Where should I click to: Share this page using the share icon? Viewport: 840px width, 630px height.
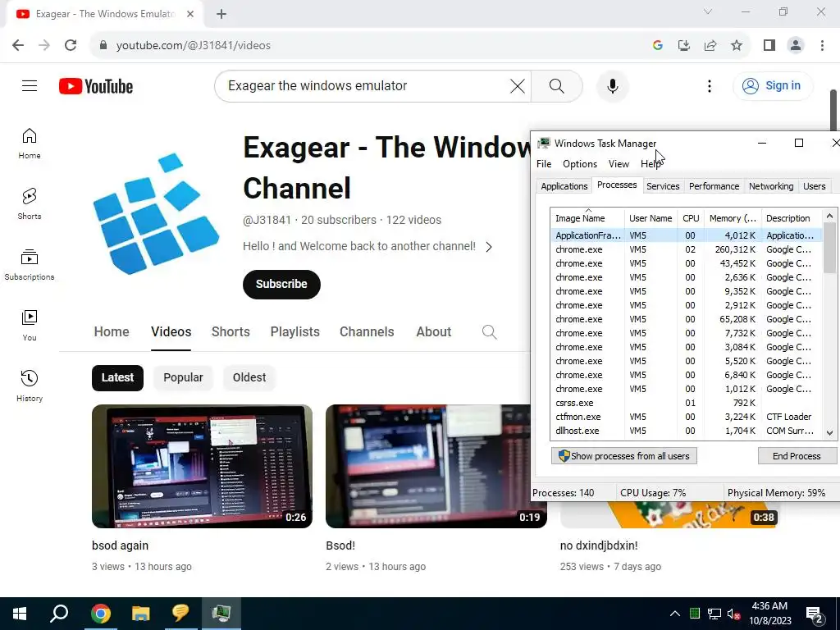tap(710, 46)
